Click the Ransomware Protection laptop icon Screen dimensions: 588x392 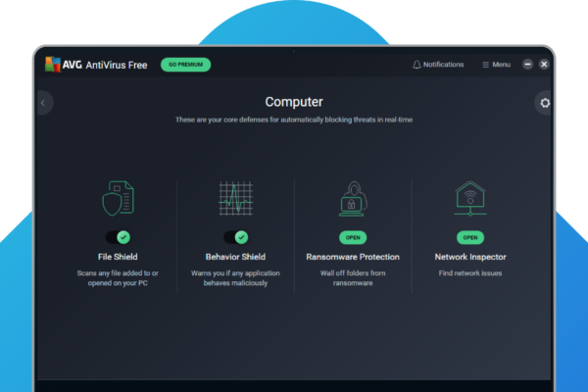click(x=353, y=199)
